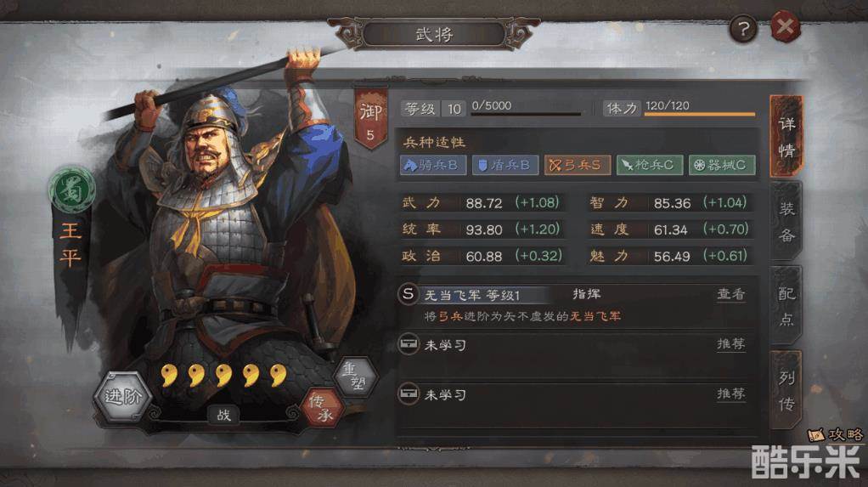Select the red 传承 hexagon icon
Image resolution: width=868 pixels, height=487 pixels.
323,408
